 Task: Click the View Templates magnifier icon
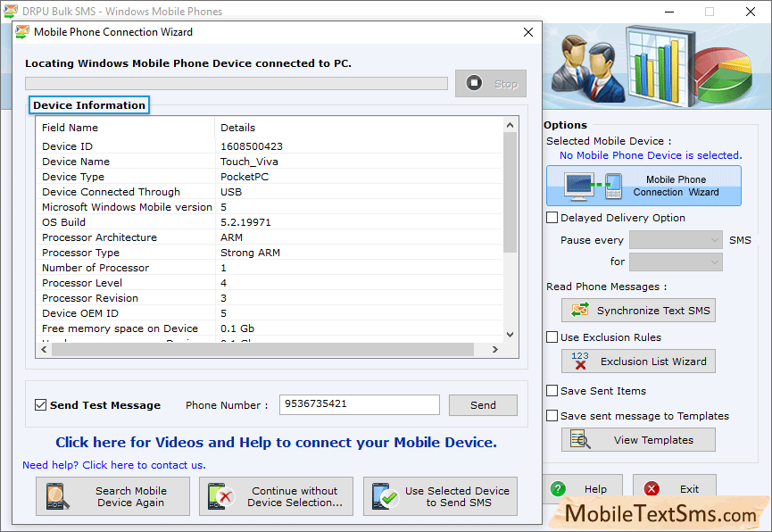580,440
